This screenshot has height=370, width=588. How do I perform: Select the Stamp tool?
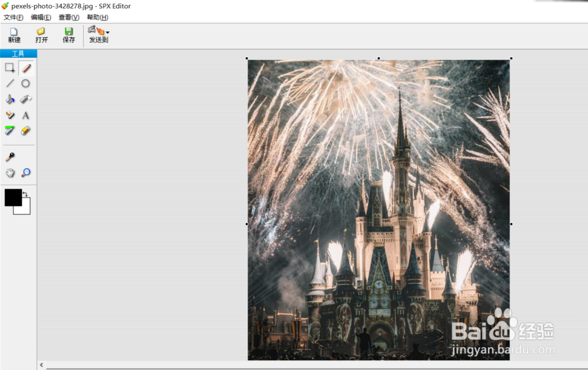(x=10, y=115)
